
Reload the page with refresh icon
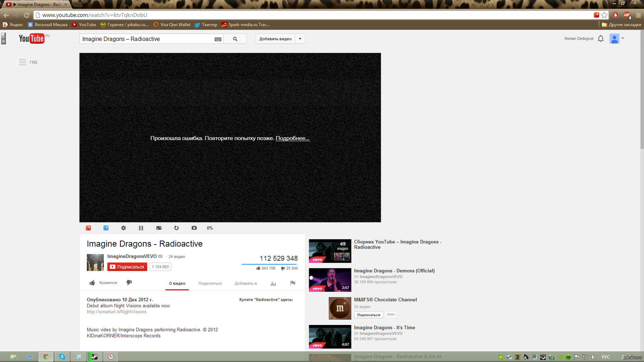point(27,15)
